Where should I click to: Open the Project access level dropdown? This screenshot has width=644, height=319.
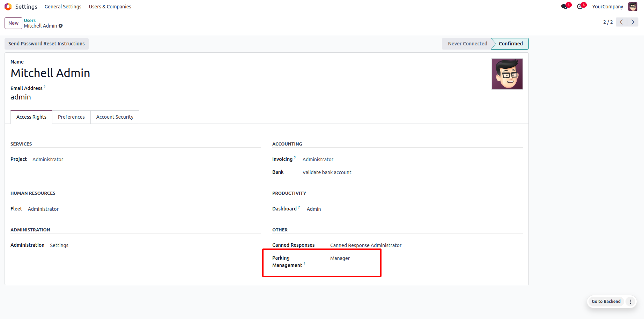(48, 159)
